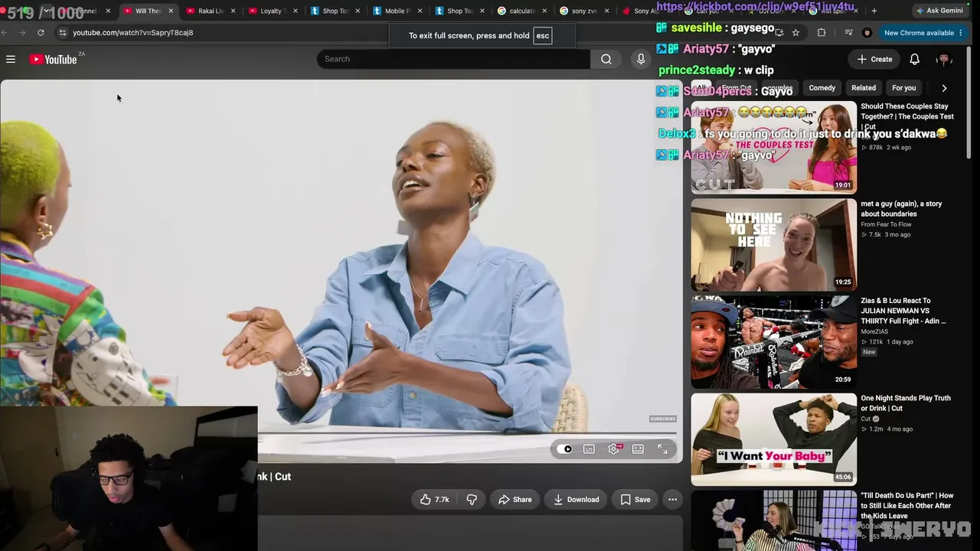Viewport: 980px width, 551px height.
Task: Bookmark this page with the star
Action: pos(795,33)
